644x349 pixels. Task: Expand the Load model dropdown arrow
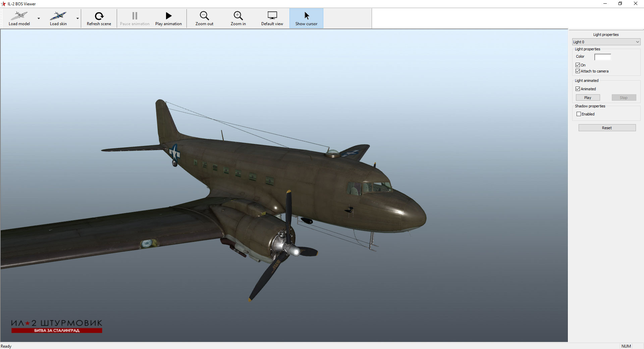[x=39, y=18]
